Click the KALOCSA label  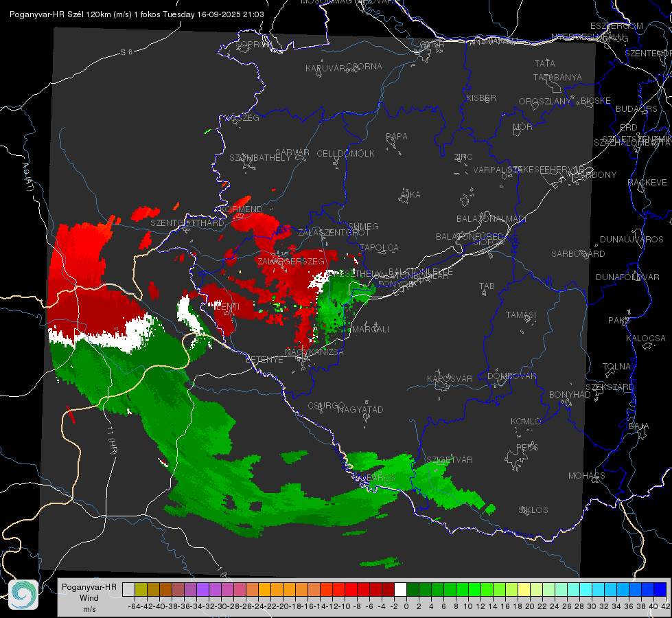pos(645,339)
